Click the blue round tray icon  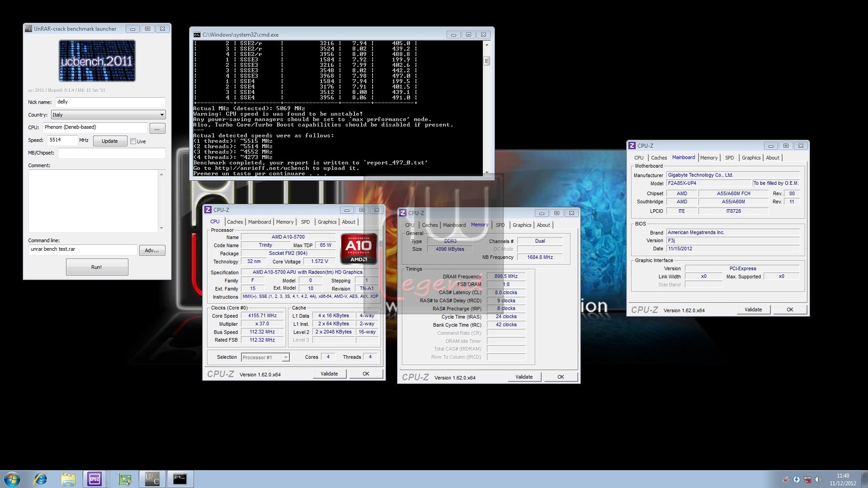797,479
